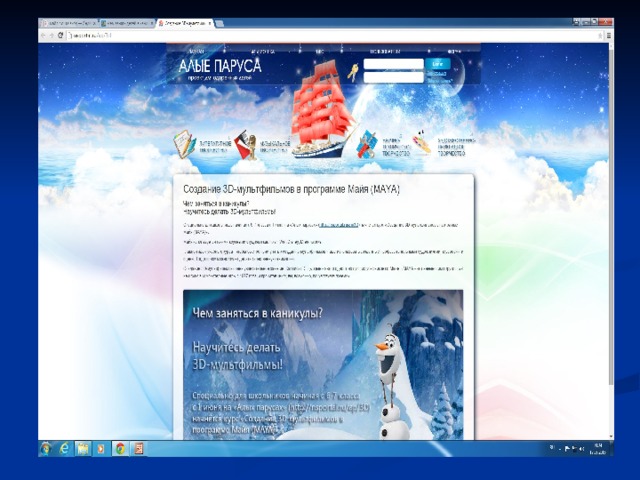Click the upper login input field
The width and height of the screenshot is (640, 480).
click(393, 64)
